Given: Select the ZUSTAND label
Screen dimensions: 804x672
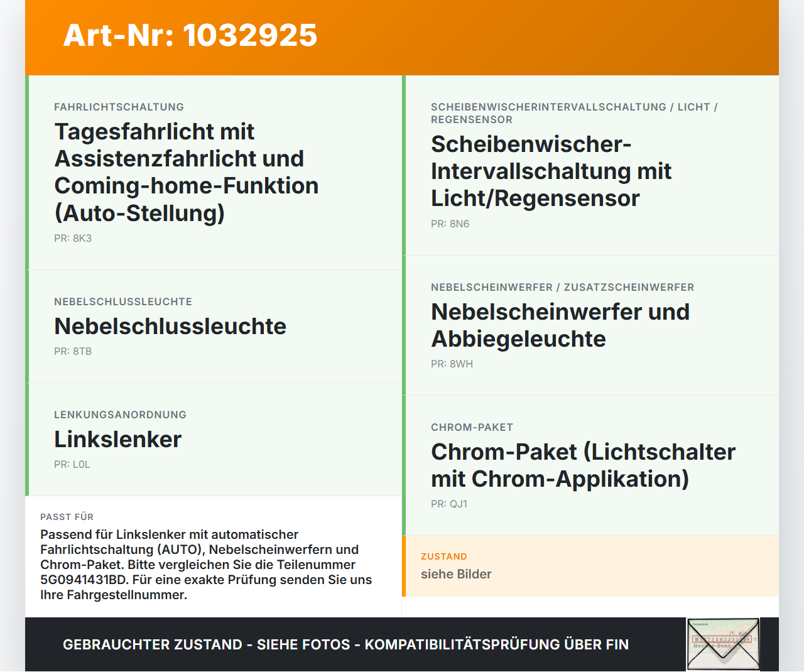Looking at the screenshot, I should 444,556.
